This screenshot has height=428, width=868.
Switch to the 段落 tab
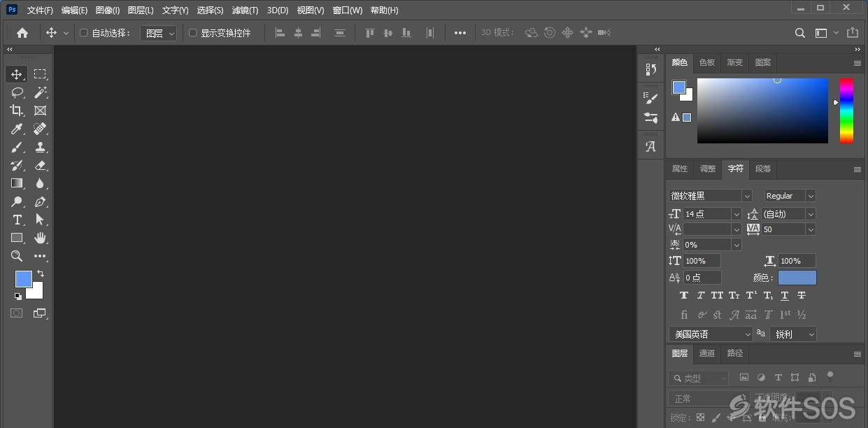coord(763,169)
